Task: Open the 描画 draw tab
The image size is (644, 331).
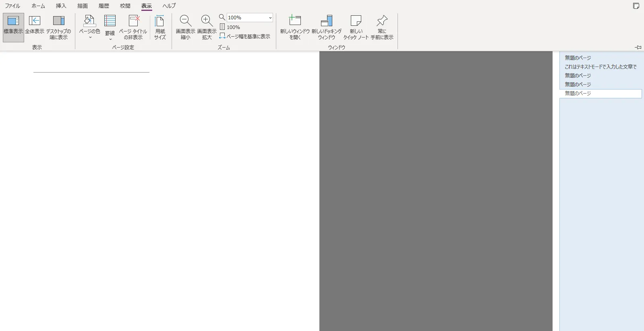Action: click(x=83, y=6)
